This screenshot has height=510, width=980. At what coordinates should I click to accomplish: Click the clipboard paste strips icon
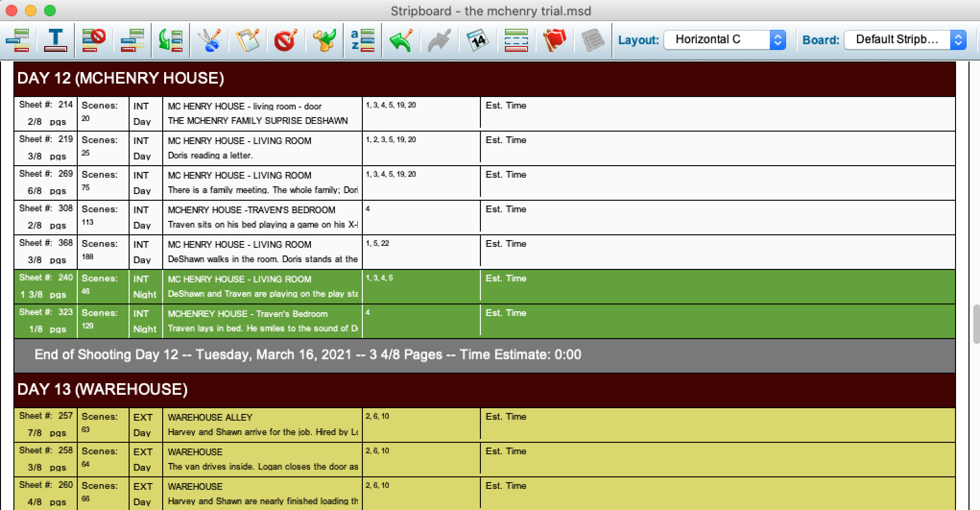tap(248, 40)
